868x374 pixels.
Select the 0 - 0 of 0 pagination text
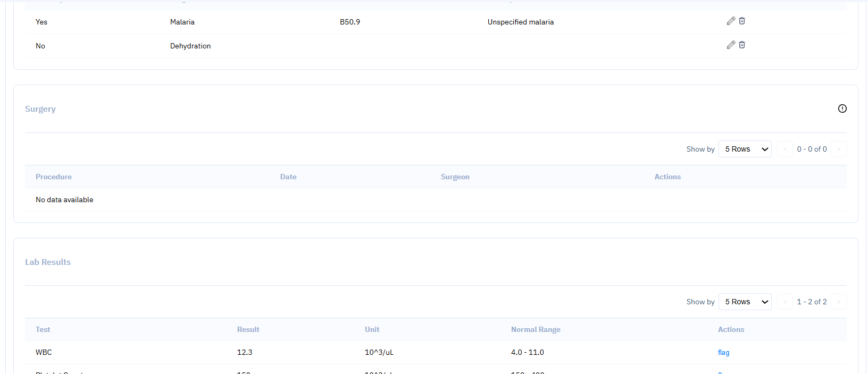click(x=812, y=149)
